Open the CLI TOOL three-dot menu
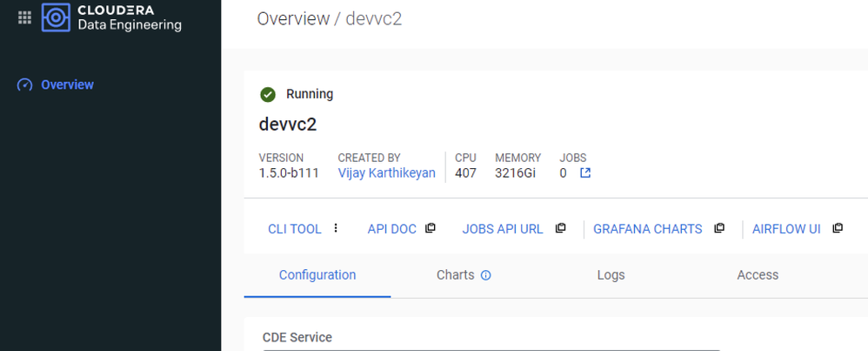This screenshot has height=351, width=868. point(336,228)
